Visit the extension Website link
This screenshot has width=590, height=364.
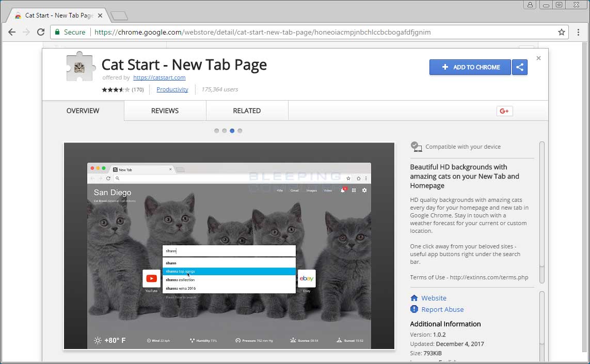coord(434,298)
